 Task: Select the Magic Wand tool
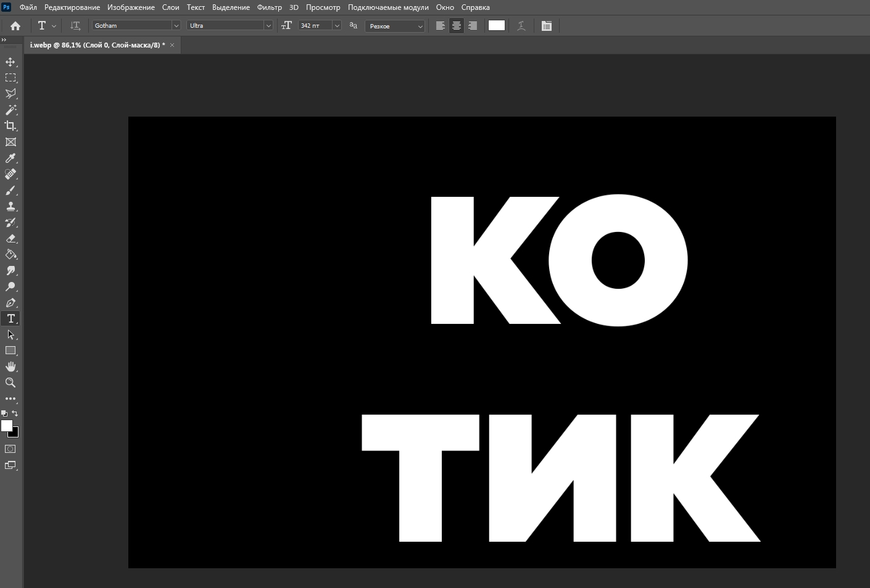tap(10, 110)
